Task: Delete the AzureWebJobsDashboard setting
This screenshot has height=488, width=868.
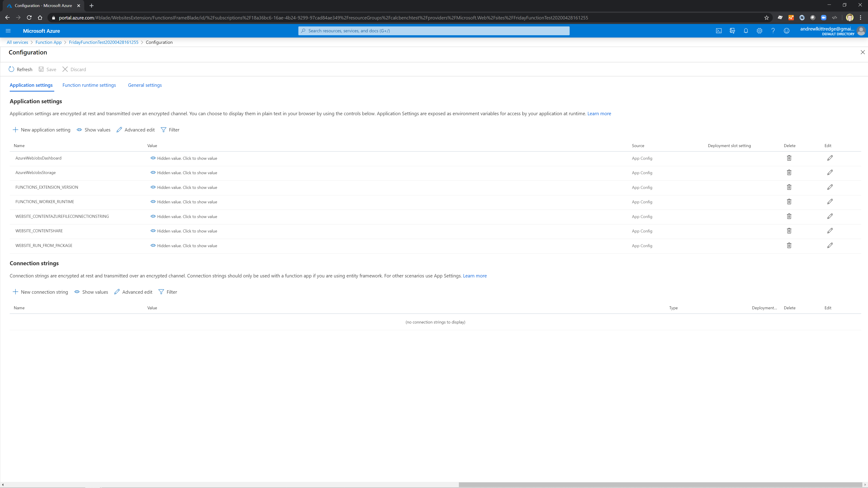Action: [x=789, y=158]
